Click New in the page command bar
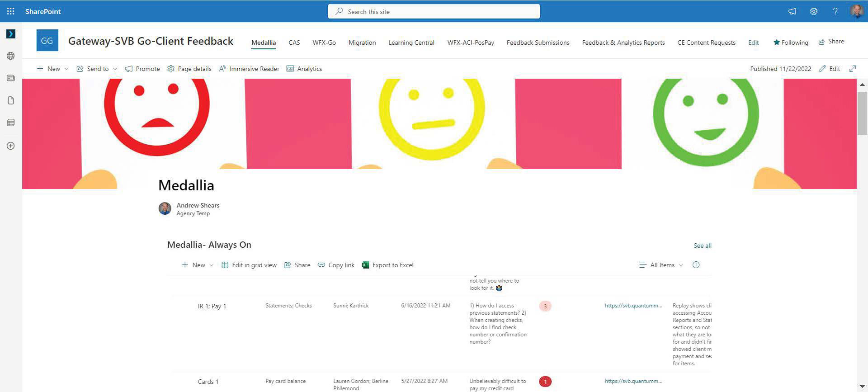This screenshot has width=868, height=392. pyautogui.click(x=48, y=69)
